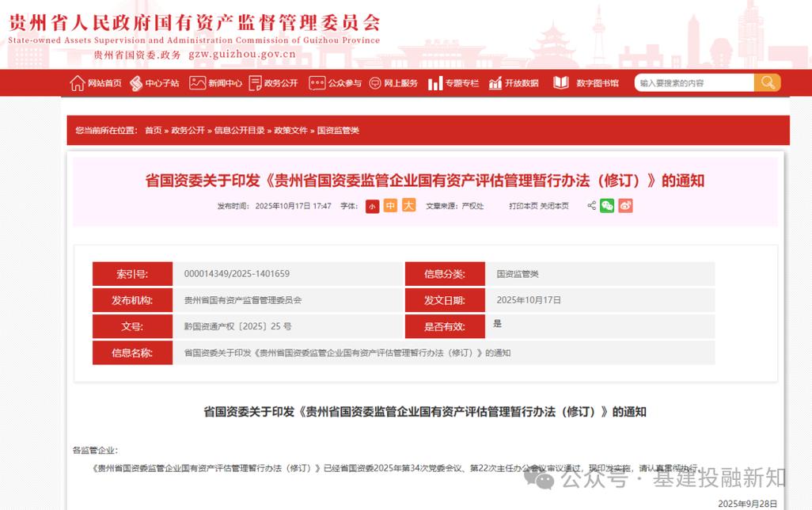Follow the 首页 breadcrumb link
Screen dimensions: 812x510
coord(154,130)
